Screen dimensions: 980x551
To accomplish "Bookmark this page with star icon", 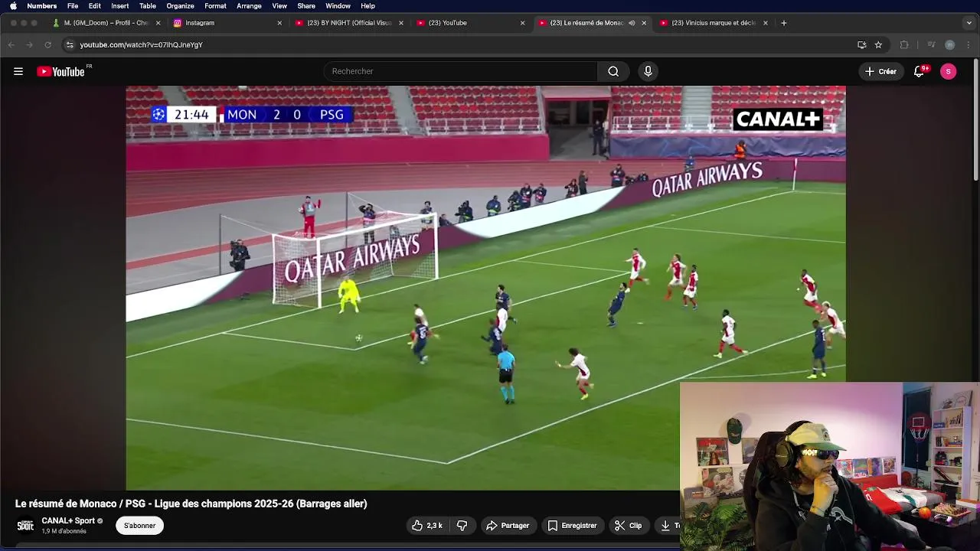I will [x=878, y=44].
